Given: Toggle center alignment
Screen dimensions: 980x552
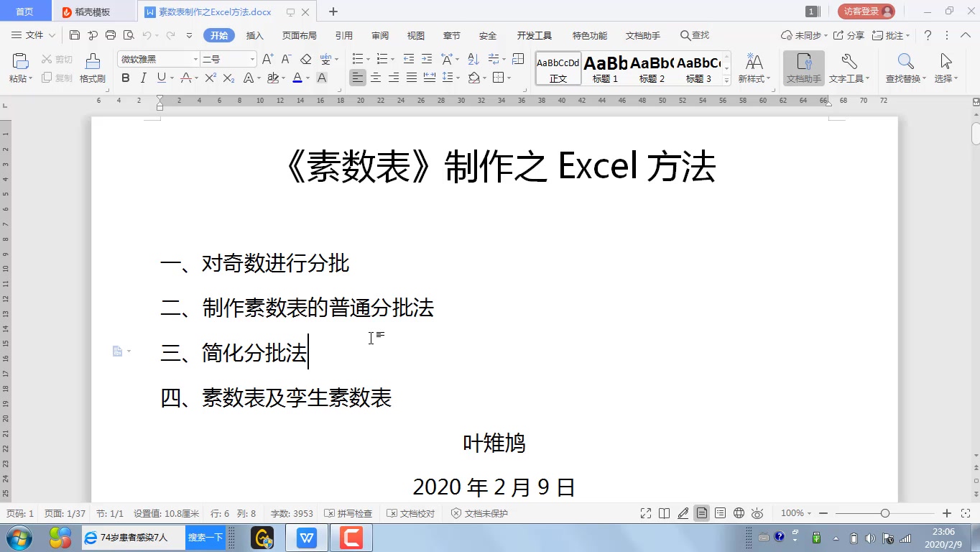Looking at the screenshot, I should 375,78.
